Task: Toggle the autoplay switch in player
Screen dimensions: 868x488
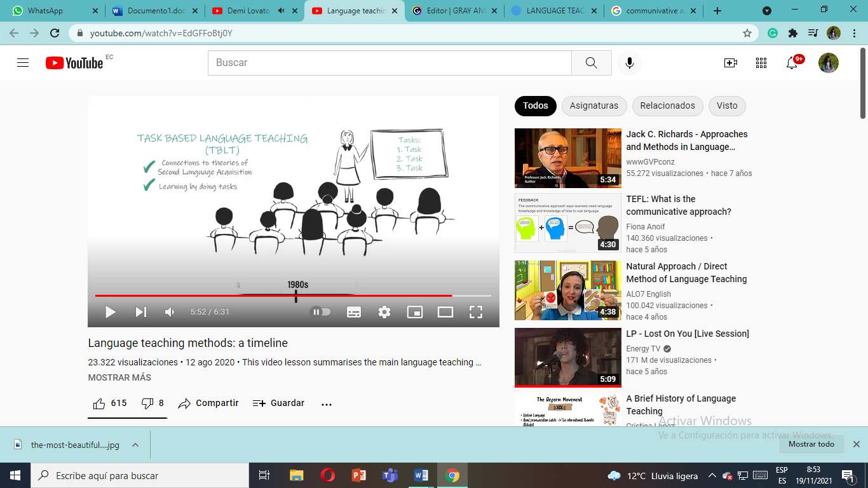Action: coord(320,312)
